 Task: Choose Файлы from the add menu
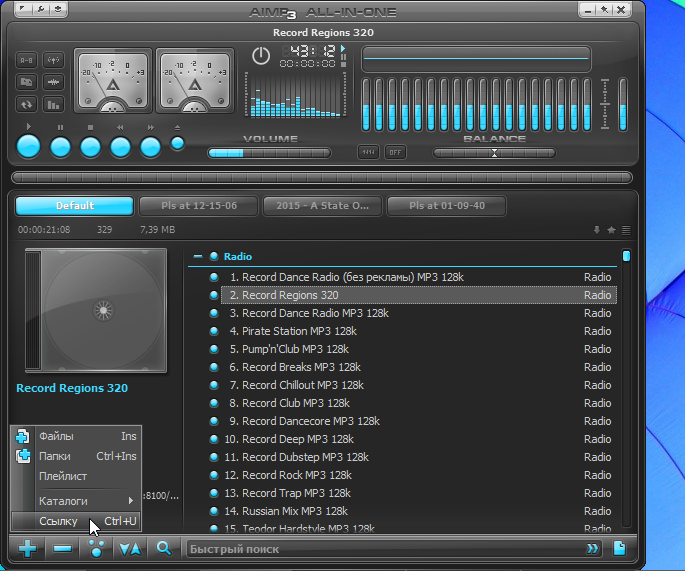coord(56,436)
